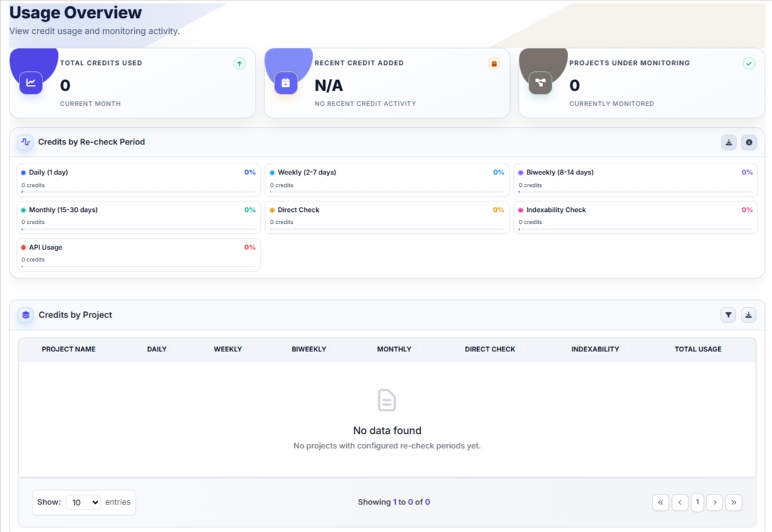Sort by the Project Name column header
Image resolution: width=772 pixels, height=532 pixels.
69,349
